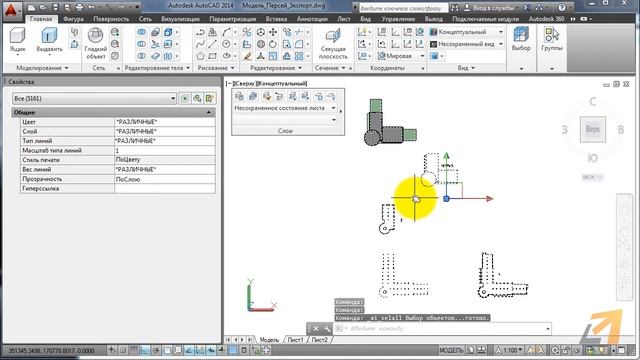Toggle Polar tracking in status bar
This screenshot has width=640, height=360.
coord(156,350)
